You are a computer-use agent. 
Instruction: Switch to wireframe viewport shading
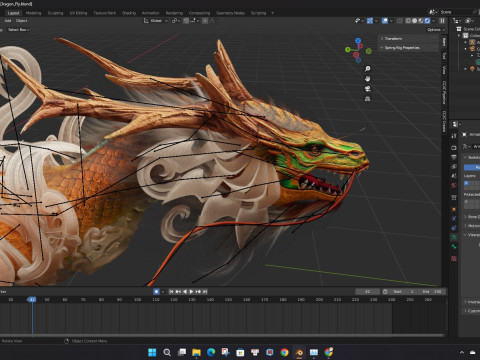[408, 21]
